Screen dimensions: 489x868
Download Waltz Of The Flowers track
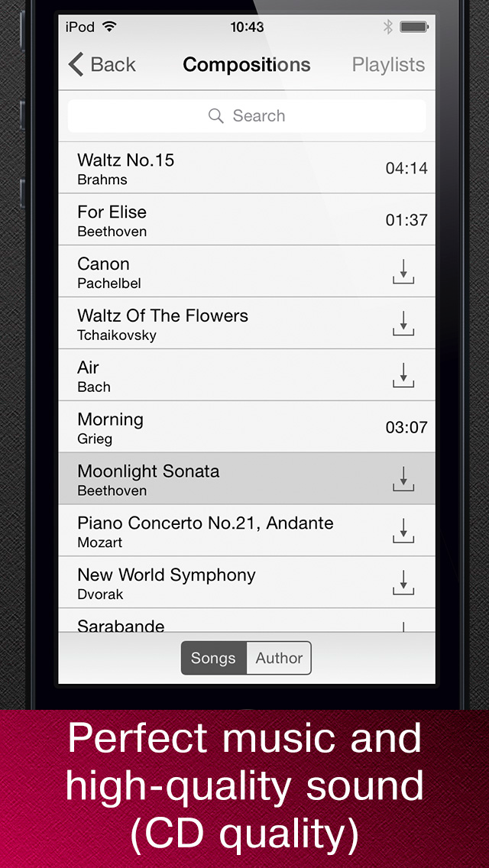click(403, 323)
